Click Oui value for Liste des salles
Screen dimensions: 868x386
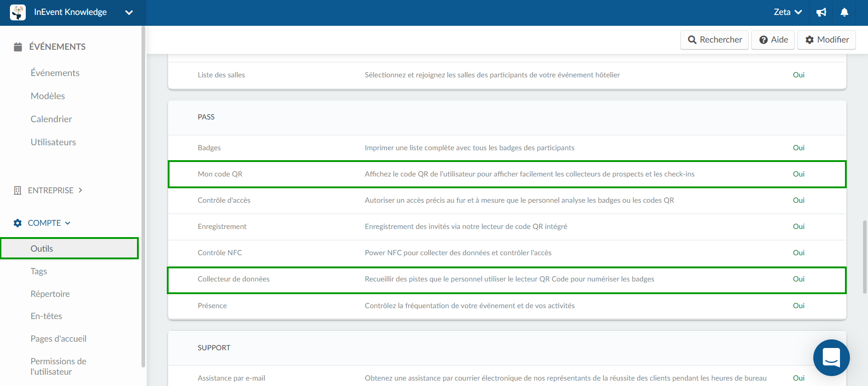click(x=798, y=75)
